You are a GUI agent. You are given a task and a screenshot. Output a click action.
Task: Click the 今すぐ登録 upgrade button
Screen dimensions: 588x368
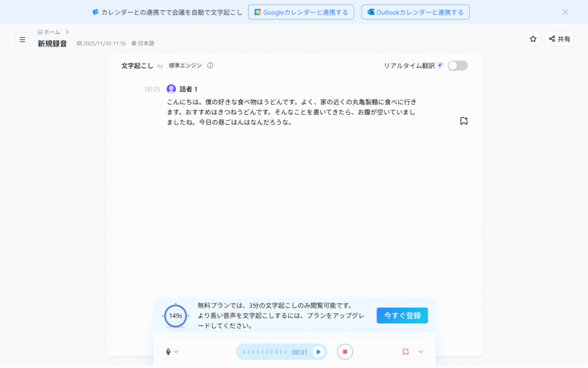[x=402, y=316]
